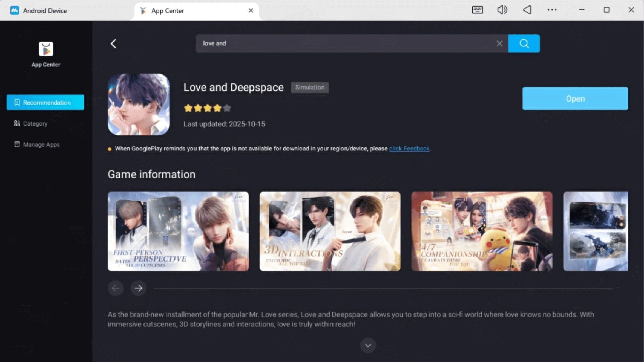Select the Recommendation sidebar item
This screenshot has width=644, height=362.
click(x=45, y=102)
